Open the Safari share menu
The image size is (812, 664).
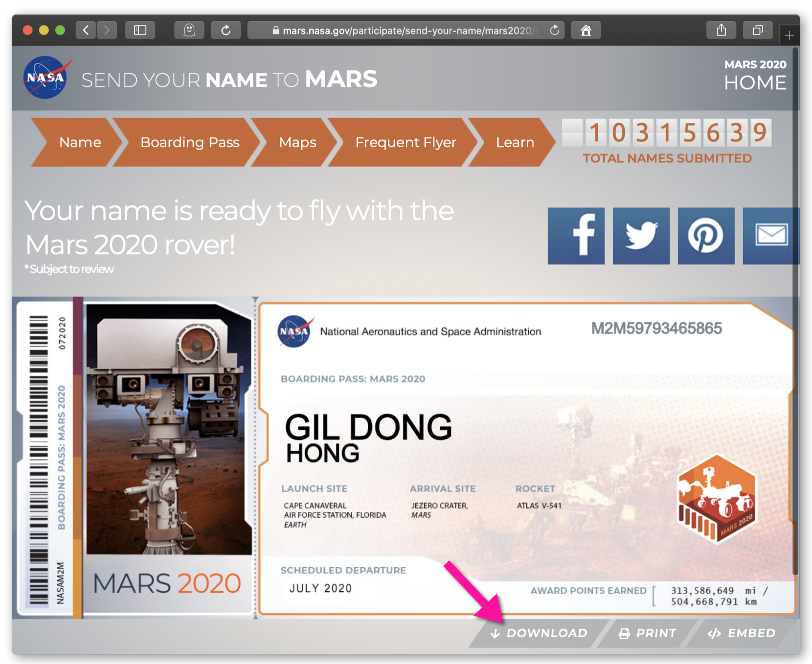point(721,30)
